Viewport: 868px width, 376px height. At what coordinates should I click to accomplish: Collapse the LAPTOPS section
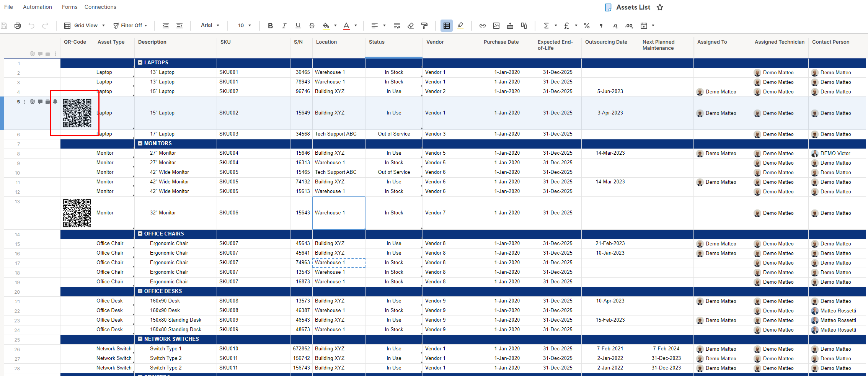coord(140,62)
